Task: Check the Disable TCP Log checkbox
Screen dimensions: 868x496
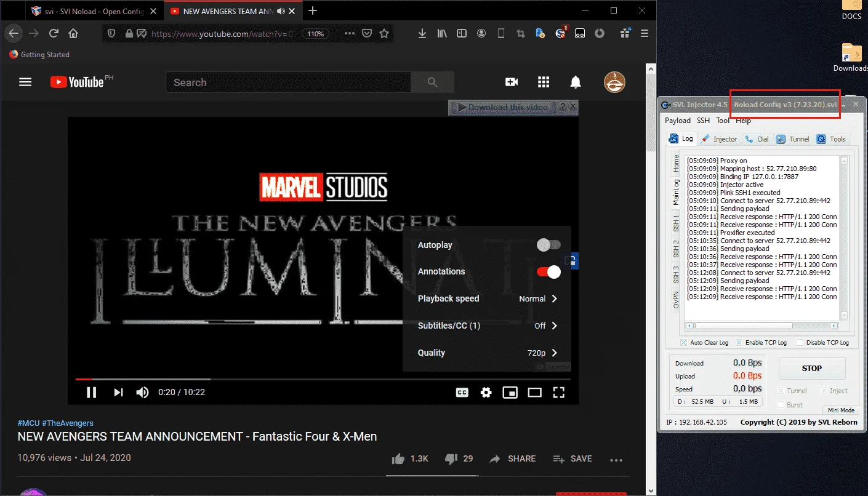Action: point(800,343)
